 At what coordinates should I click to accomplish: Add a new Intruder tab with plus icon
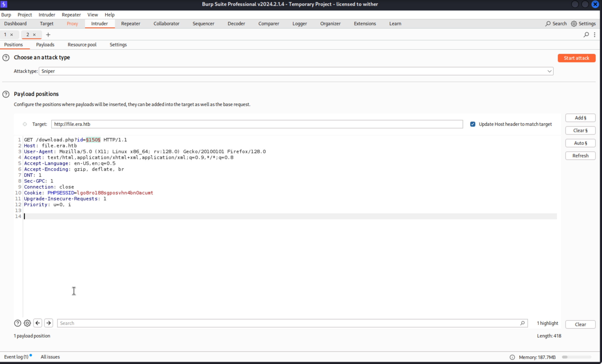[48, 35]
